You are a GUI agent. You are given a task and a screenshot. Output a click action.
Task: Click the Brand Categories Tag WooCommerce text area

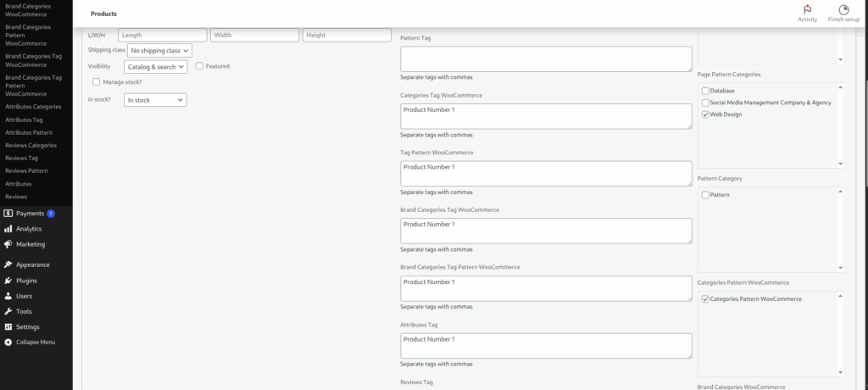point(546,231)
